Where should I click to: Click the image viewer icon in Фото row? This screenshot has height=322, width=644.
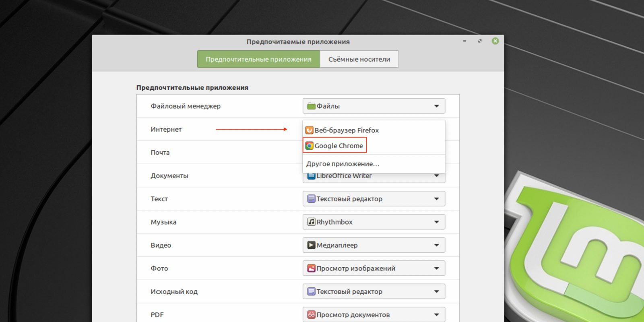(x=311, y=268)
